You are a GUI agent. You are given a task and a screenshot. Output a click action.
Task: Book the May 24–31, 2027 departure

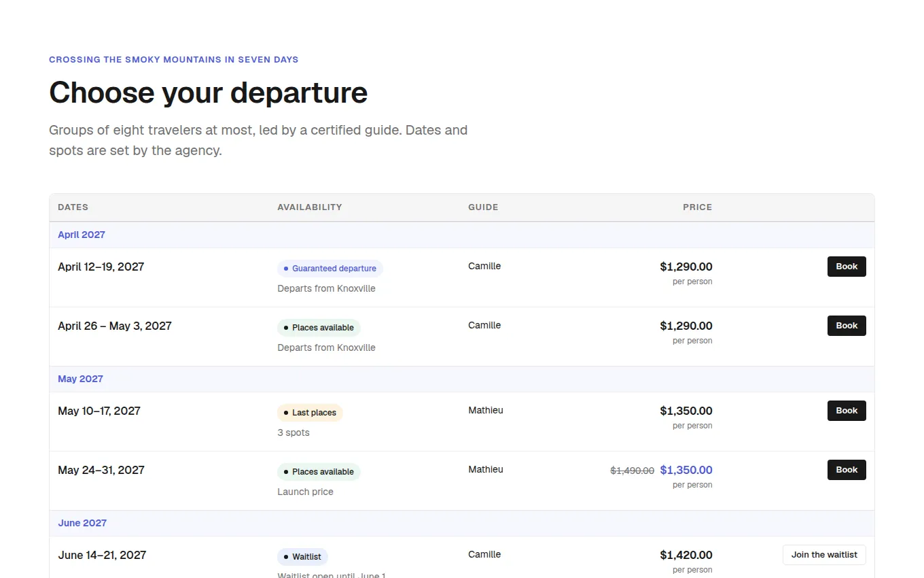point(847,470)
